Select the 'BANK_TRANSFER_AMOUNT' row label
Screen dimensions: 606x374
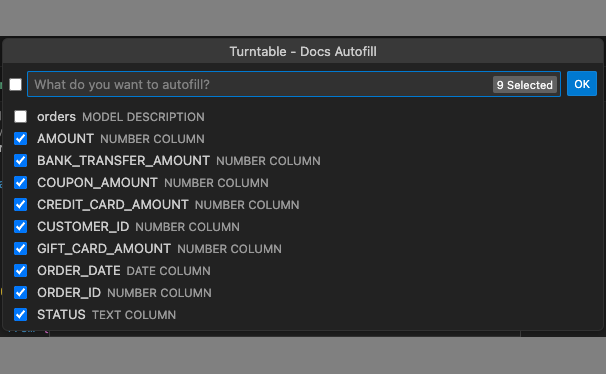click(123, 161)
